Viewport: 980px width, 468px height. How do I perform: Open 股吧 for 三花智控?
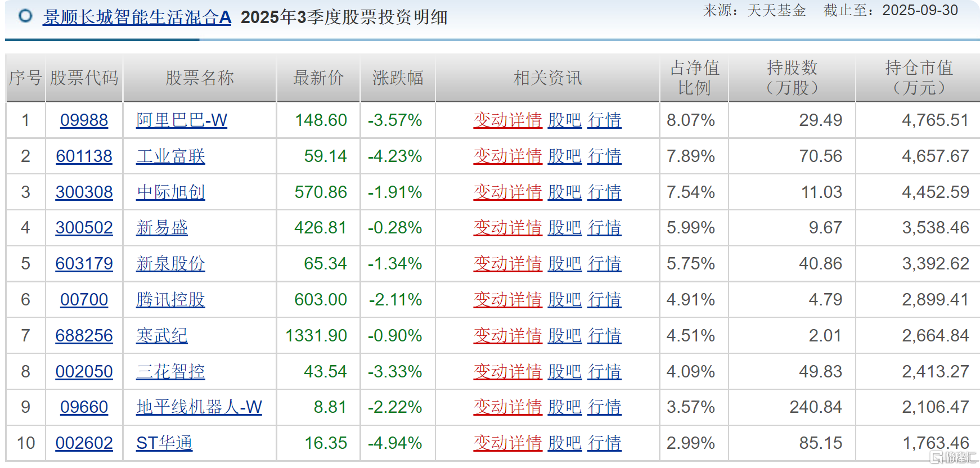click(x=565, y=372)
